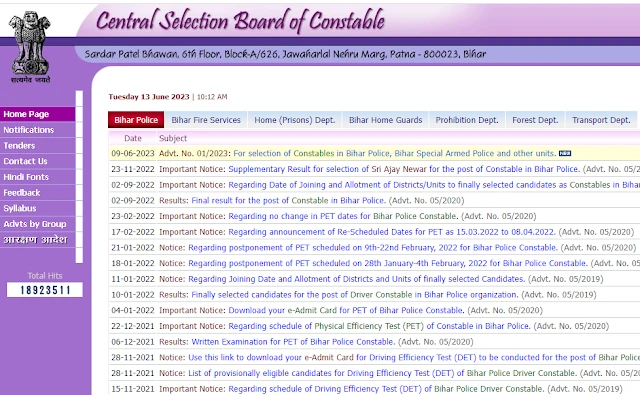This screenshot has width=640, height=395.
Task: Switch to the Prohibition Dept. tab
Action: [x=467, y=120]
